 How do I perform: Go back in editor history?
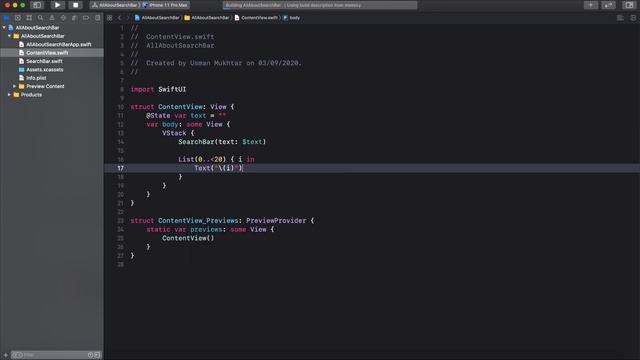[x=120, y=18]
